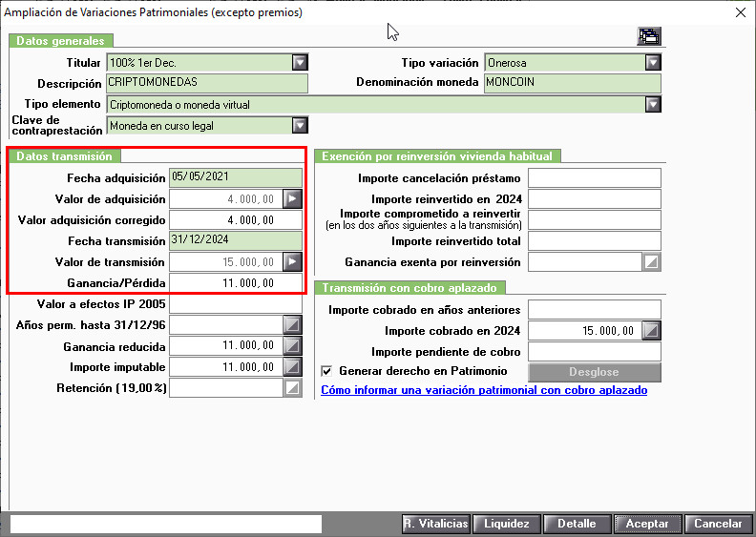Click the Años perm. hasta 31/12/96 field
The image size is (756, 537).
pos(226,324)
